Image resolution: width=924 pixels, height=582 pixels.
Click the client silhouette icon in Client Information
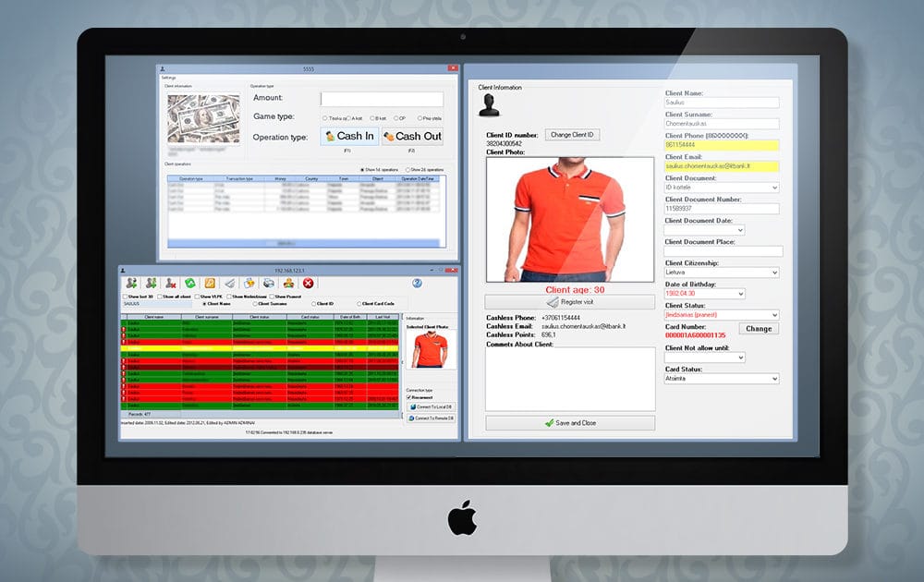coord(489,105)
